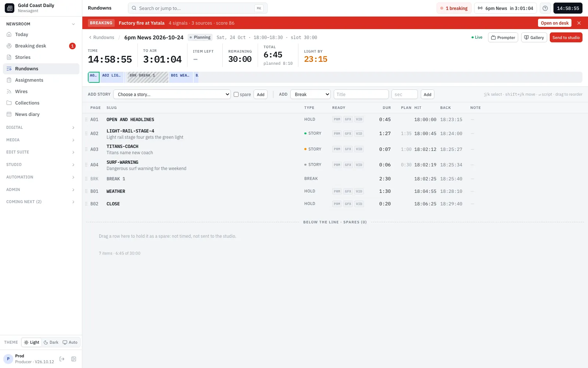Click VID ready chip for CLOSE row
This screenshot has height=368, width=588.
[x=359, y=204]
